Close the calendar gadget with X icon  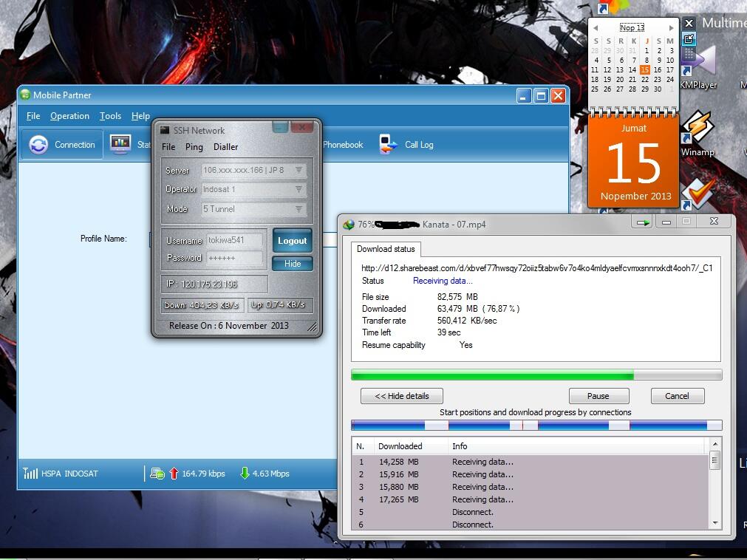pos(689,23)
